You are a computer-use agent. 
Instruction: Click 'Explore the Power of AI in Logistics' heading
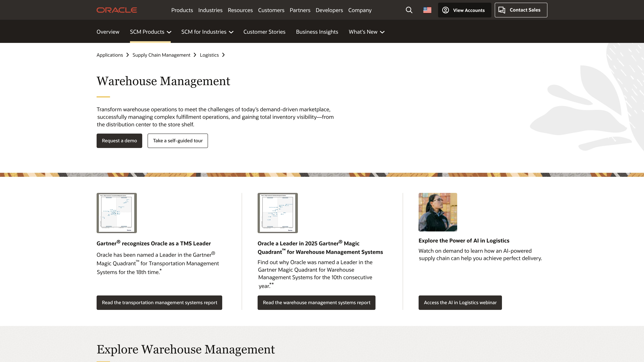coord(464,241)
